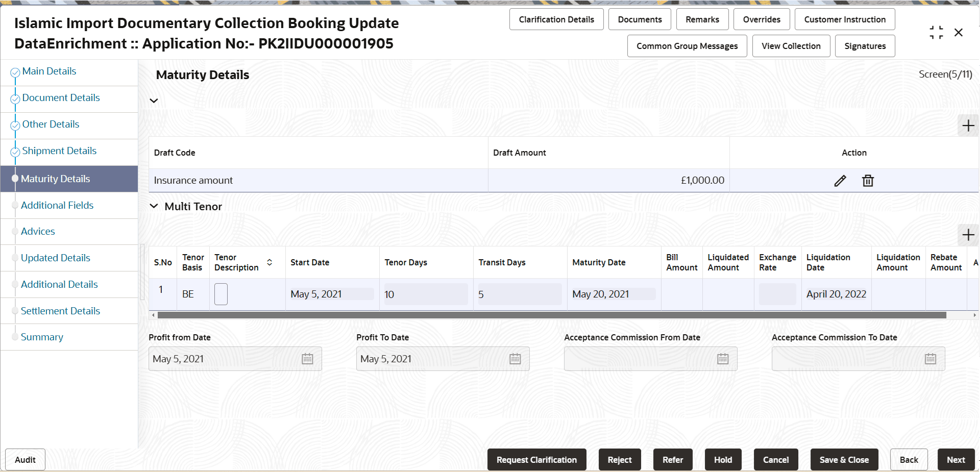Click the Multi Tenor horizontal scrollbar
Image resolution: width=980 pixels, height=472 pixels.
(x=552, y=315)
